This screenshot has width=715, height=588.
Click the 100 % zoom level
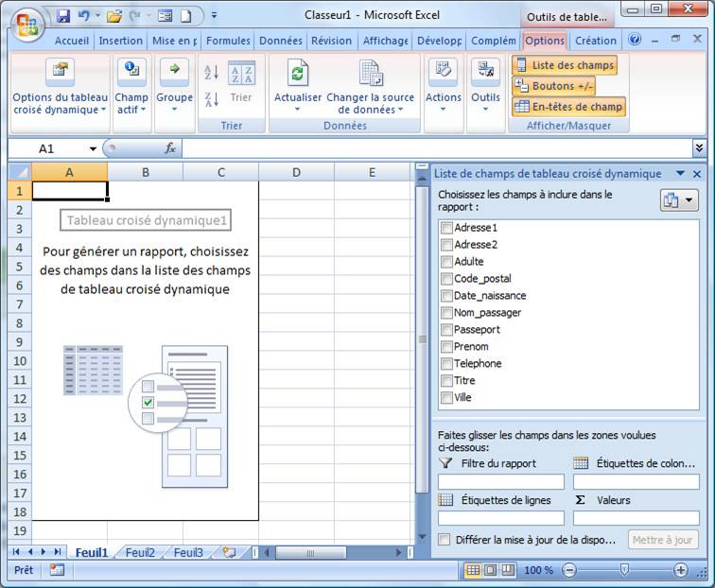point(538,570)
